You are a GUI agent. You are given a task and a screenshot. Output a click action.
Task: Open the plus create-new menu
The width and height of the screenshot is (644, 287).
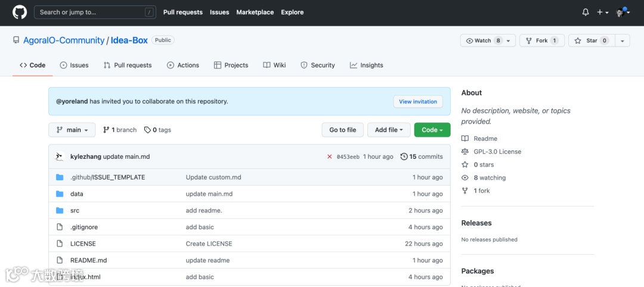coord(602,13)
